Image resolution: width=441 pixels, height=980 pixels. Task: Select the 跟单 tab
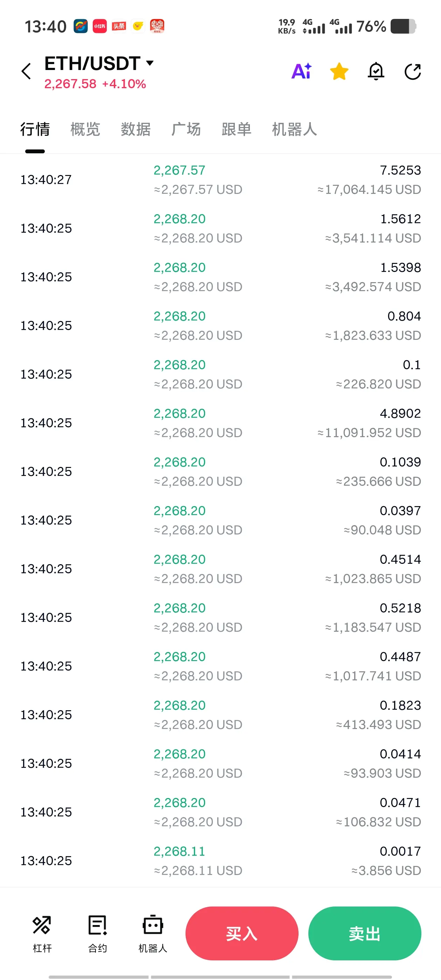pos(236,129)
